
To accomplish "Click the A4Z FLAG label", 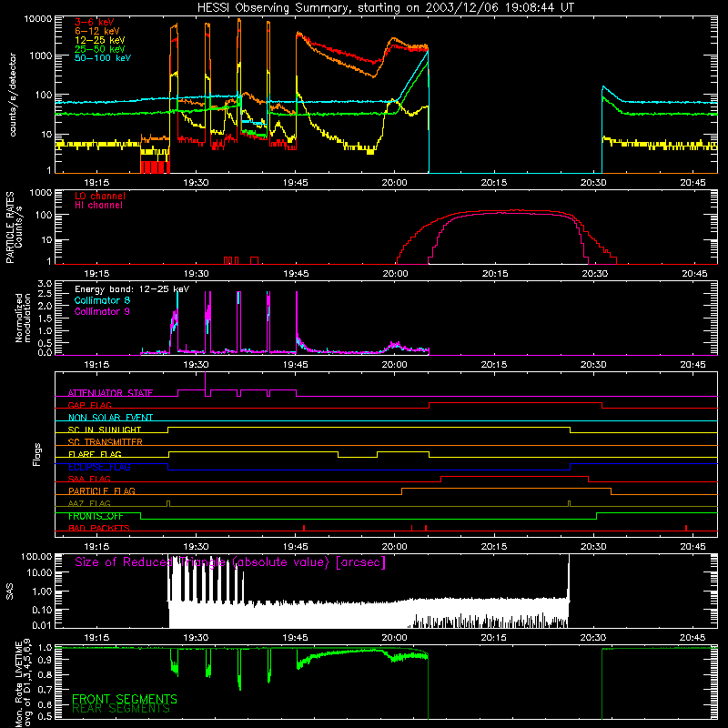I will 89,504.
